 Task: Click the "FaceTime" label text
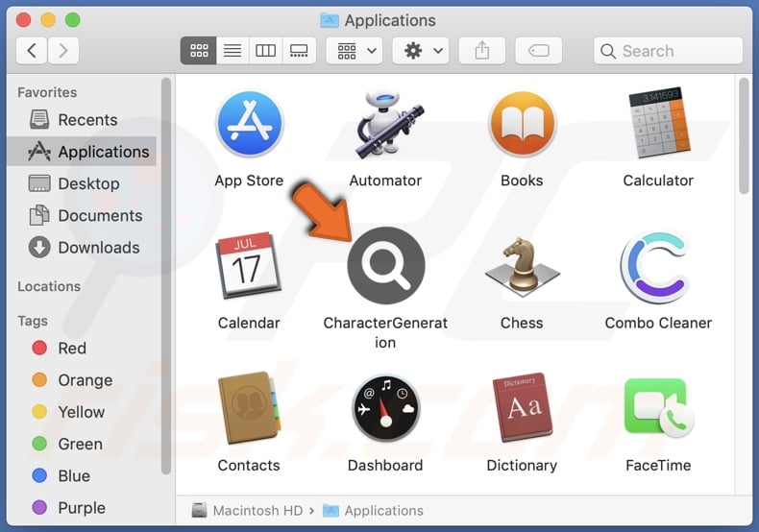(658, 465)
